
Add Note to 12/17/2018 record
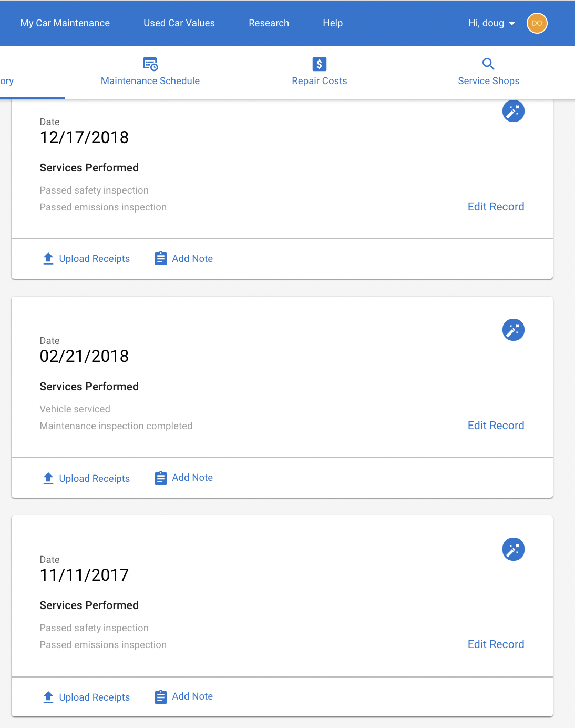(184, 258)
